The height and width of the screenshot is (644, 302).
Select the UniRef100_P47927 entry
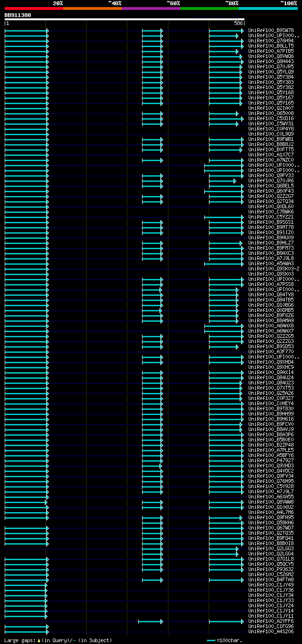coord(271,460)
